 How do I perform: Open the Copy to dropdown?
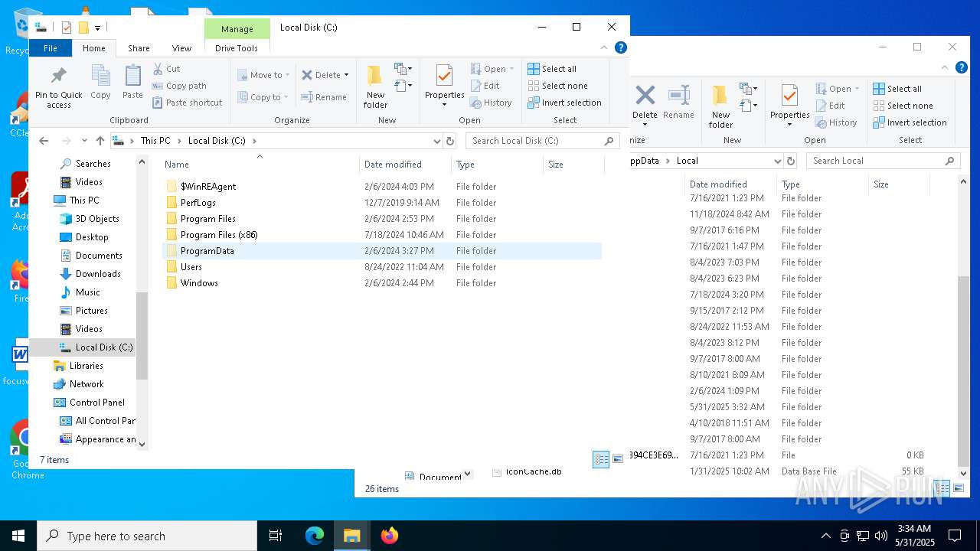pyautogui.click(x=263, y=97)
